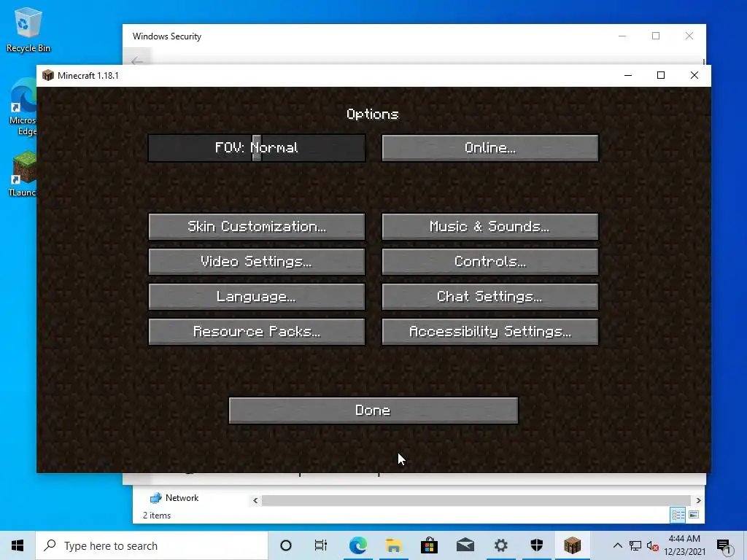
Task: Click File Explorer scrollbar right arrow
Action: [698, 500]
